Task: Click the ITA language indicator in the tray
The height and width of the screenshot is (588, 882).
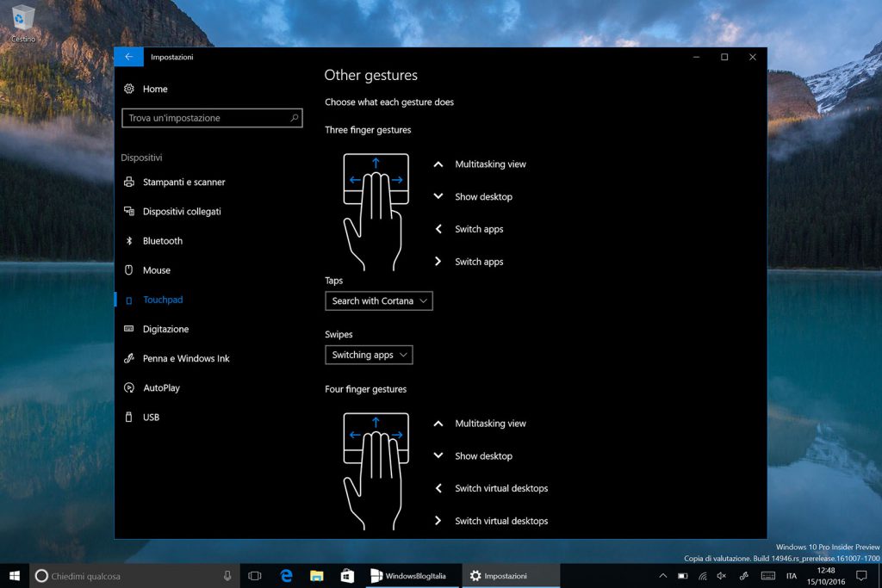Action: click(792, 575)
